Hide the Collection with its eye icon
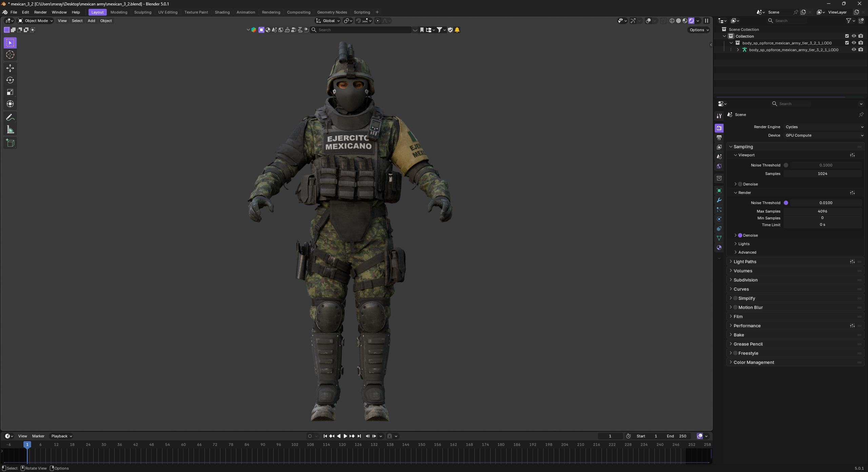868x472 pixels. pyautogui.click(x=854, y=36)
